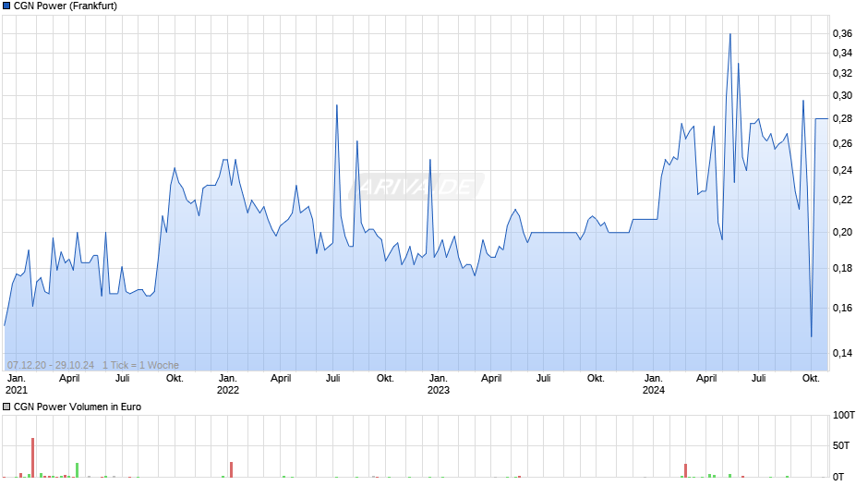Viewport: 868px width, 486px height.
Task: Click the 0,18 price axis label
Action: 842,268
